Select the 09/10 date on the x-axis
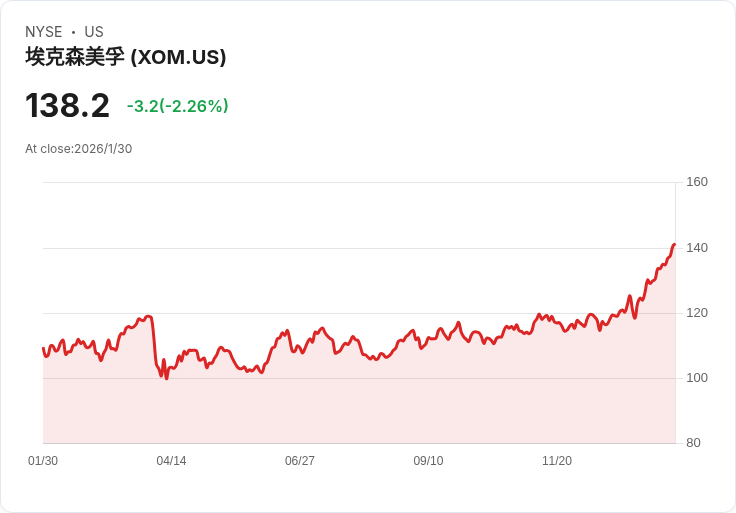 (428, 461)
